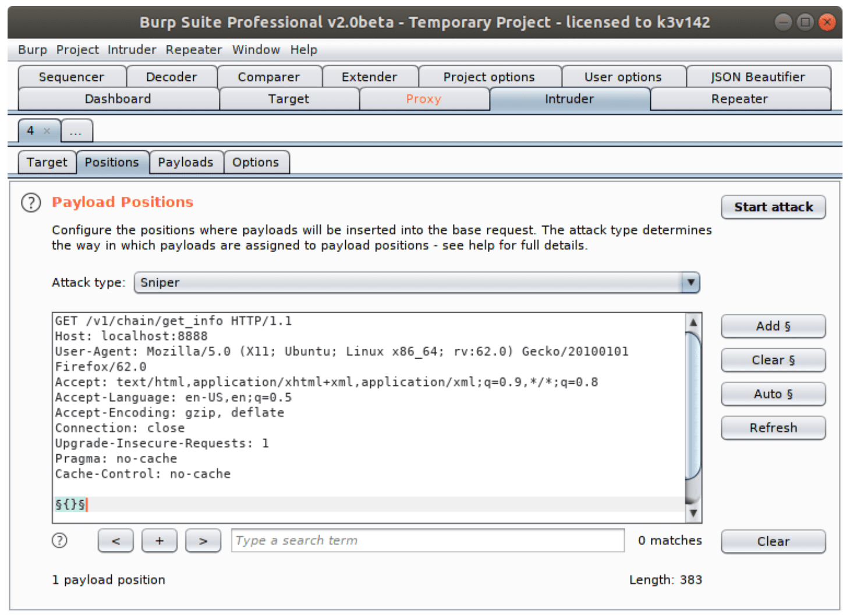850x616 pixels.
Task: Open the Intruder Target sub-tab
Action: point(47,162)
